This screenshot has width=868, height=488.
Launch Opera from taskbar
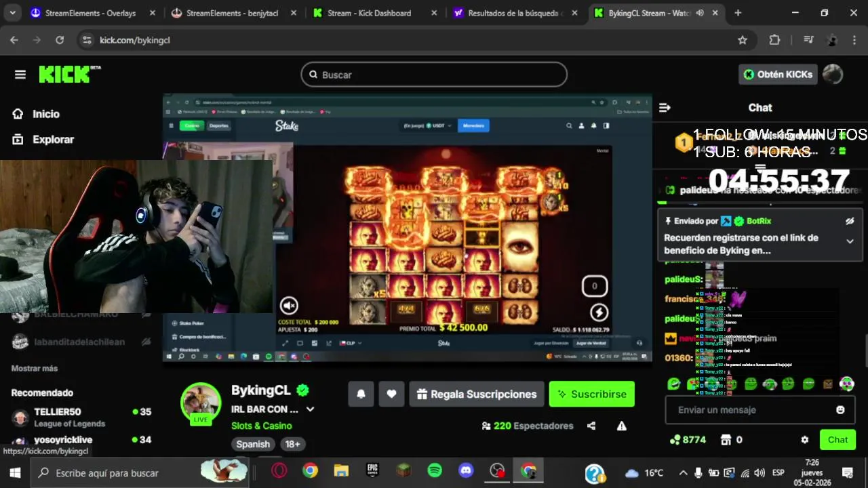279,471
